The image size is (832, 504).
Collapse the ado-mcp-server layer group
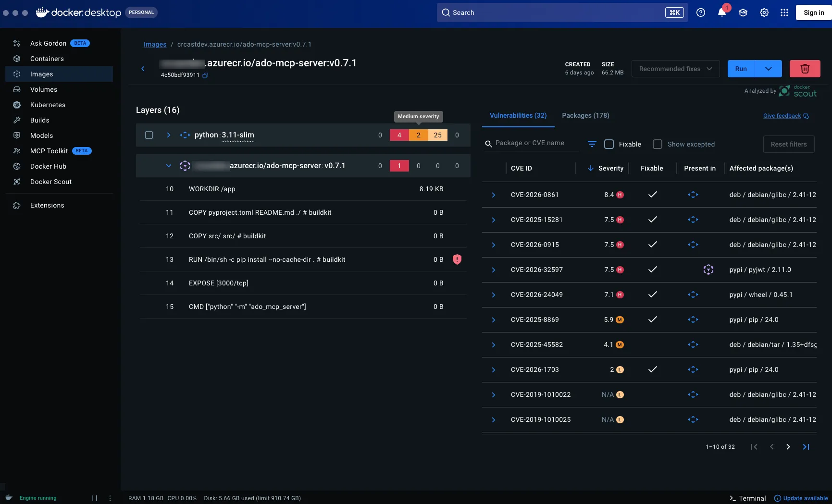coord(169,165)
